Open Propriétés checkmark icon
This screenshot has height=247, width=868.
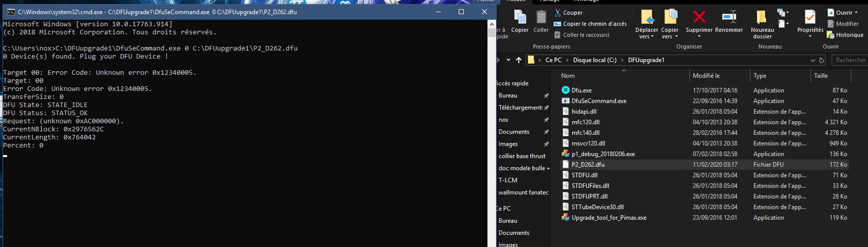(x=810, y=17)
